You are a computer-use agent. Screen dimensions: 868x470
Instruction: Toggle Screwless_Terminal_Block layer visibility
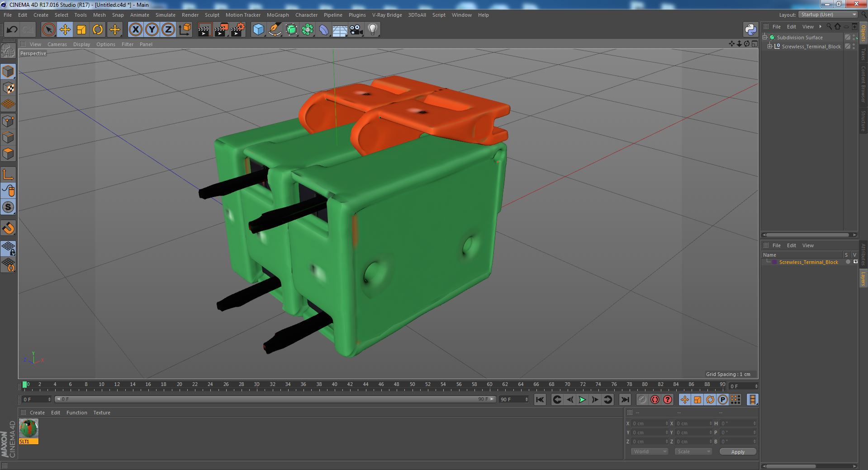(855, 262)
